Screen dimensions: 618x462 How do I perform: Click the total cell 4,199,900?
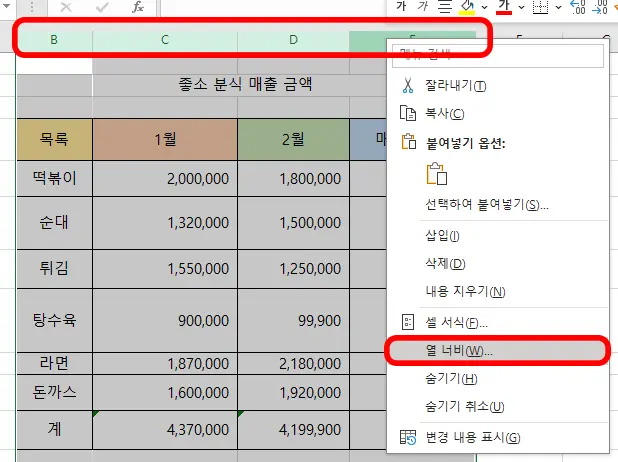(x=293, y=429)
